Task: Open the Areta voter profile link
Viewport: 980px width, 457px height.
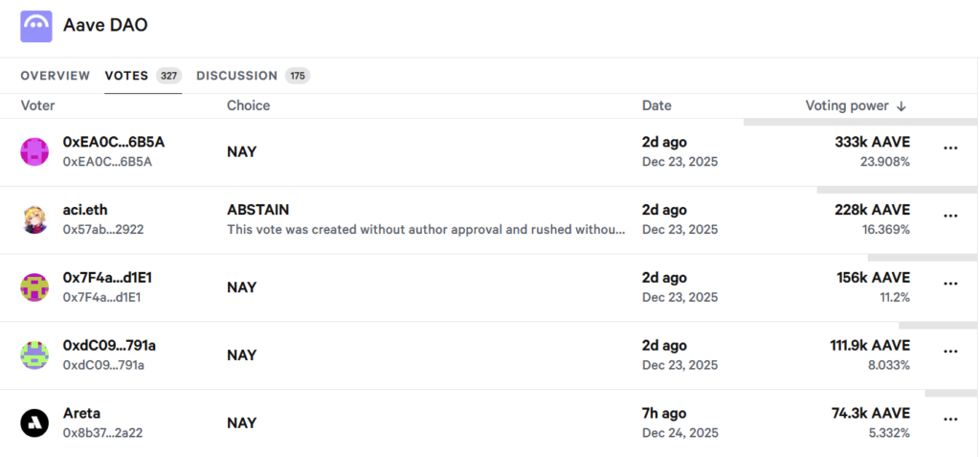Action: pos(81,413)
